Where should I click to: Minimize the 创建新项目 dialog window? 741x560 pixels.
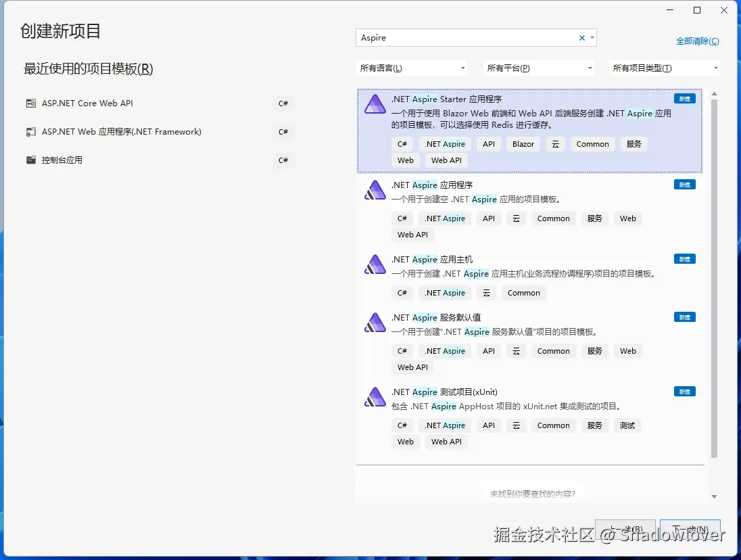(669, 10)
